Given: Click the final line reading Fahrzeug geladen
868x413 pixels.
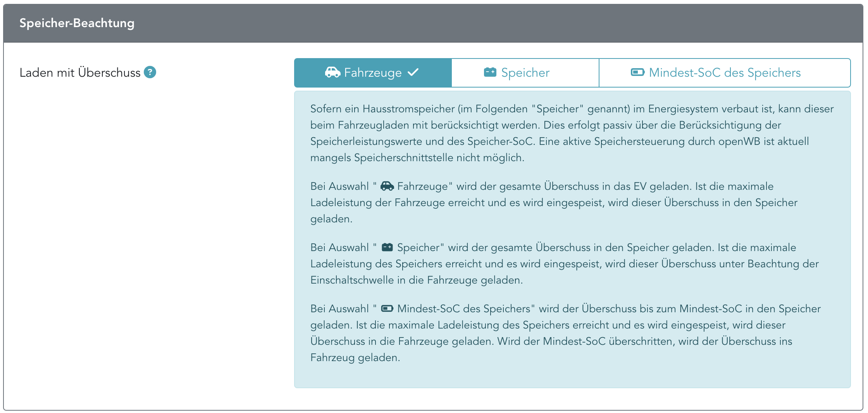Looking at the screenshot, I should (x=355, y=358).
